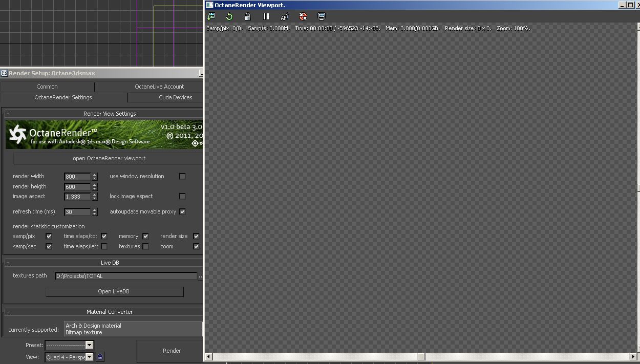Uncheck the memory statistic checkbox

coord(145,236)
